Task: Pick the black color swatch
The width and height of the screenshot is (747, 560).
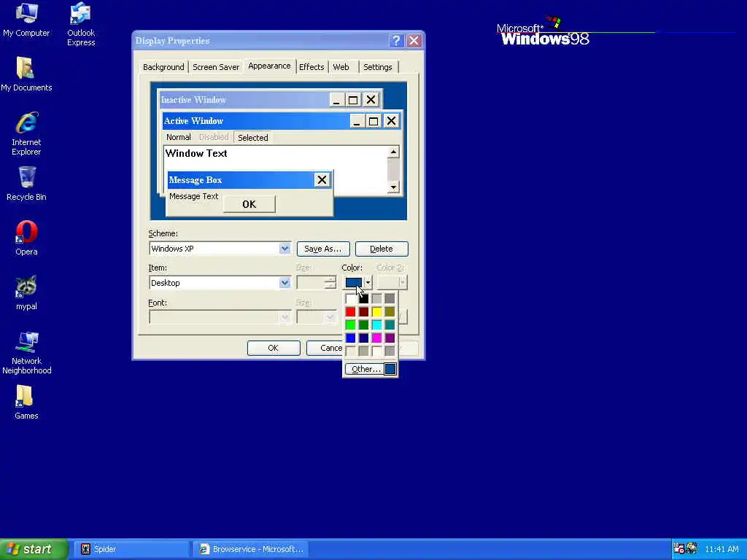Action: click(363, 299)
